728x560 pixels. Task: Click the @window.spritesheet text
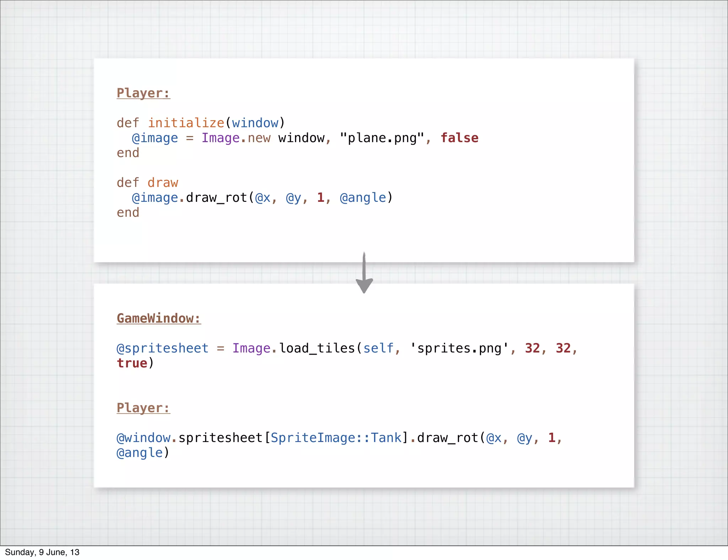[x=189, y=438]
